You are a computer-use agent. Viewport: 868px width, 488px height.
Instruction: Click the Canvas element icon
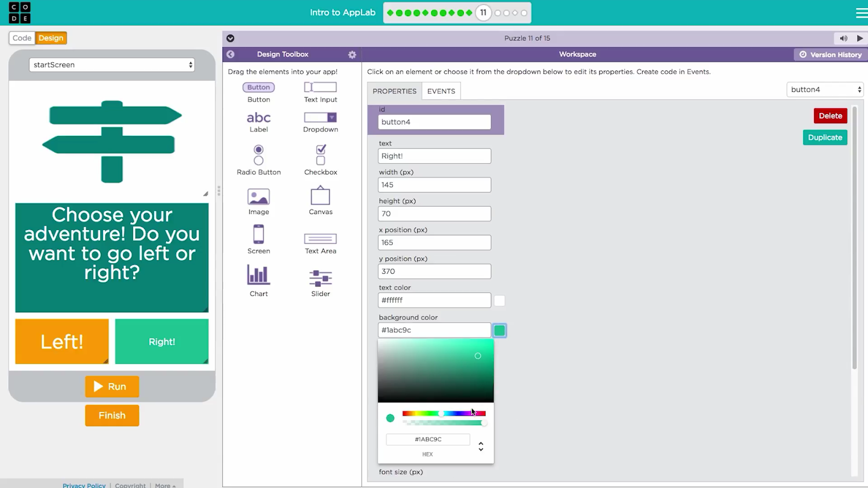click(x=320, y=196)
